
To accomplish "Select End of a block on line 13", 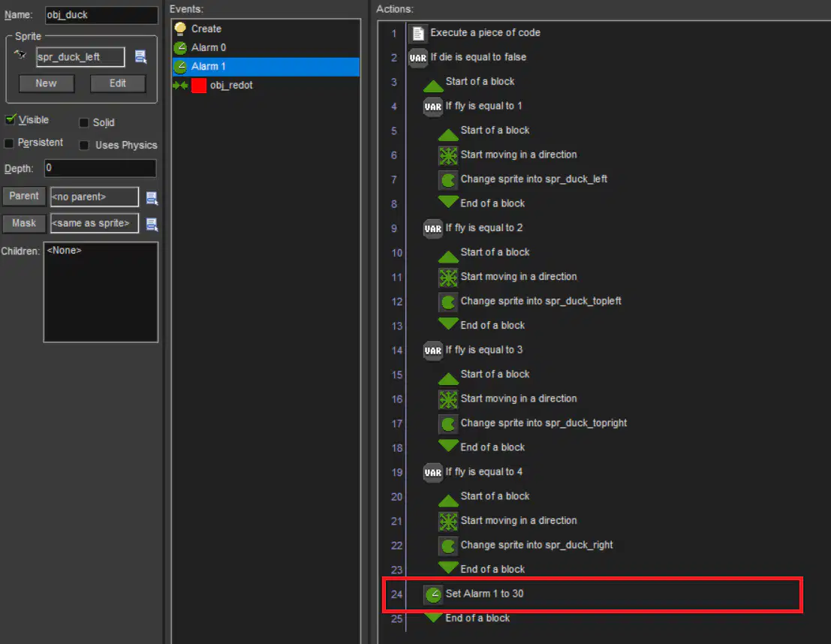I will (x=481, y=325).
